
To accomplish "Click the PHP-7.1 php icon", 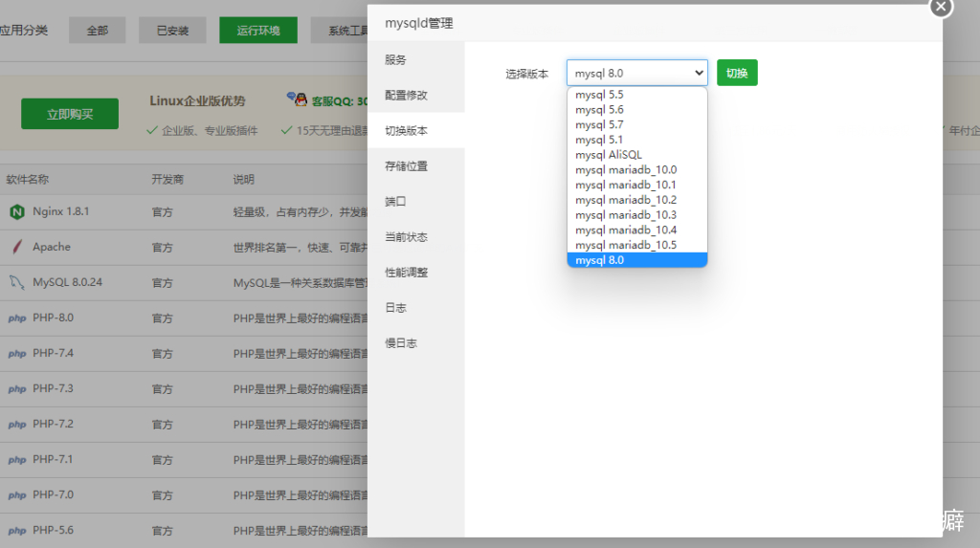I will (x=17, y=460).
